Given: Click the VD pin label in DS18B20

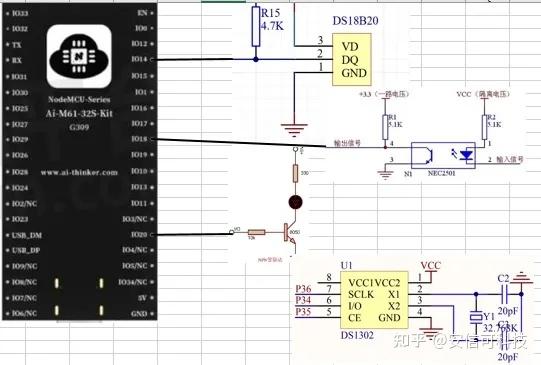Looking at the screenshot, I should [350, 47].
